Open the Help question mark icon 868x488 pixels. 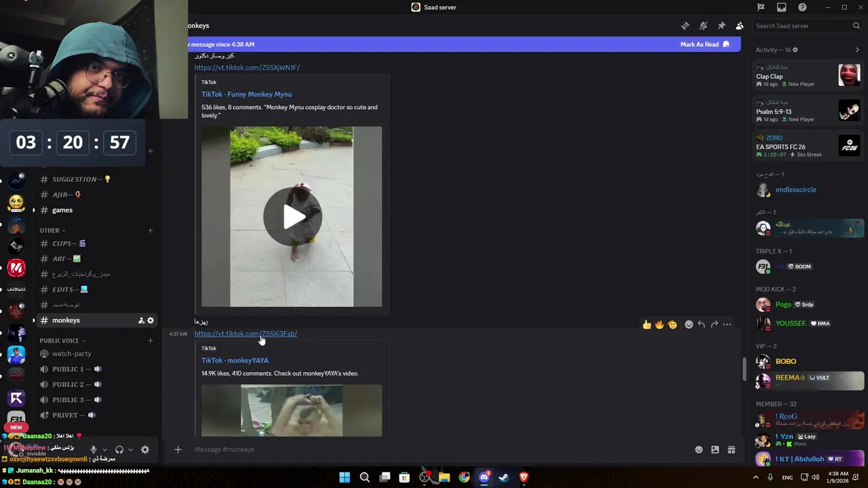pyautogui.click(x=802, y=7)
